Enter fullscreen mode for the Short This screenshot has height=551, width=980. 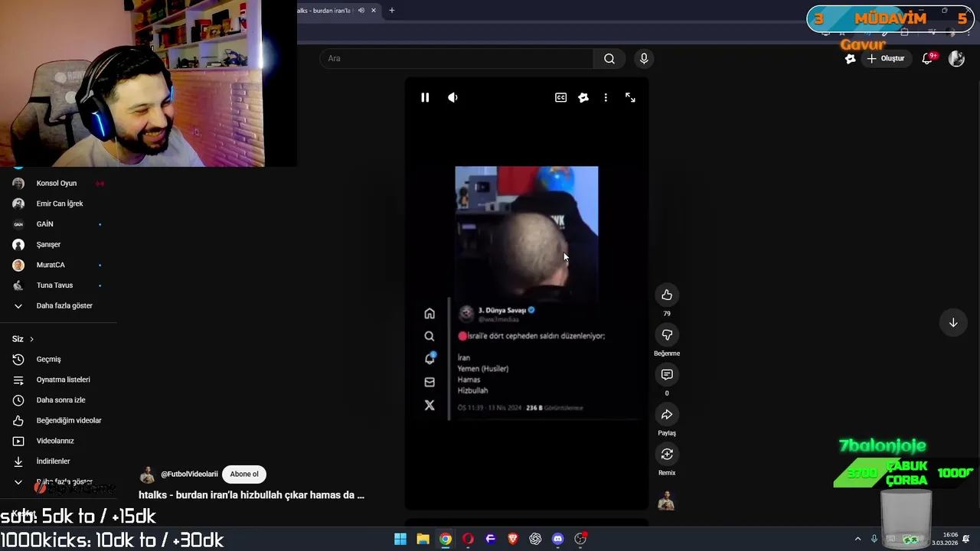click(x=630, y=97)
